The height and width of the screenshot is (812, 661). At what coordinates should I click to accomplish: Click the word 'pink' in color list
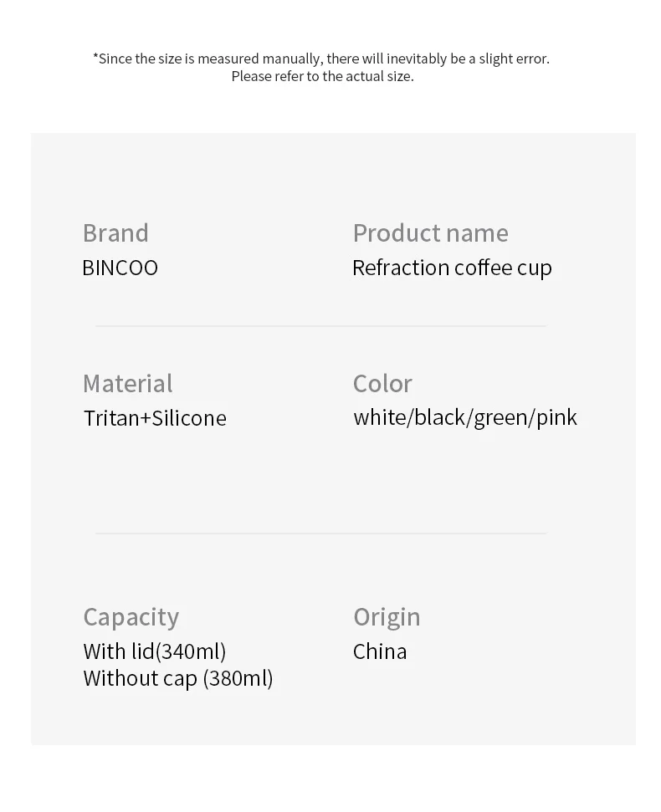click(556, 418)
